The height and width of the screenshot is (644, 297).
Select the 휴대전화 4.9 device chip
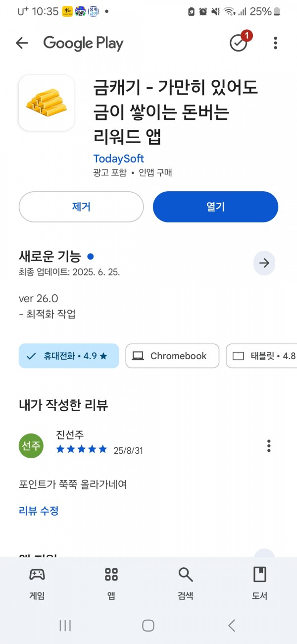tap(69, 356)
